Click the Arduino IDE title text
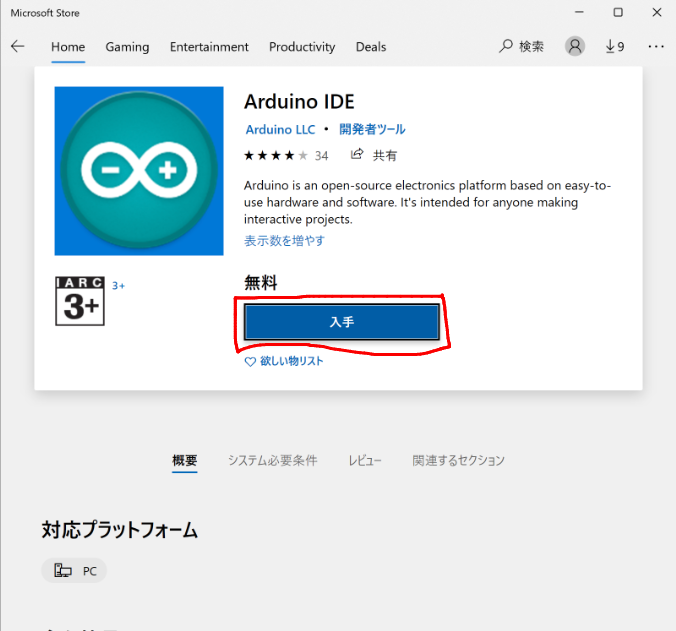 [299, 102]
